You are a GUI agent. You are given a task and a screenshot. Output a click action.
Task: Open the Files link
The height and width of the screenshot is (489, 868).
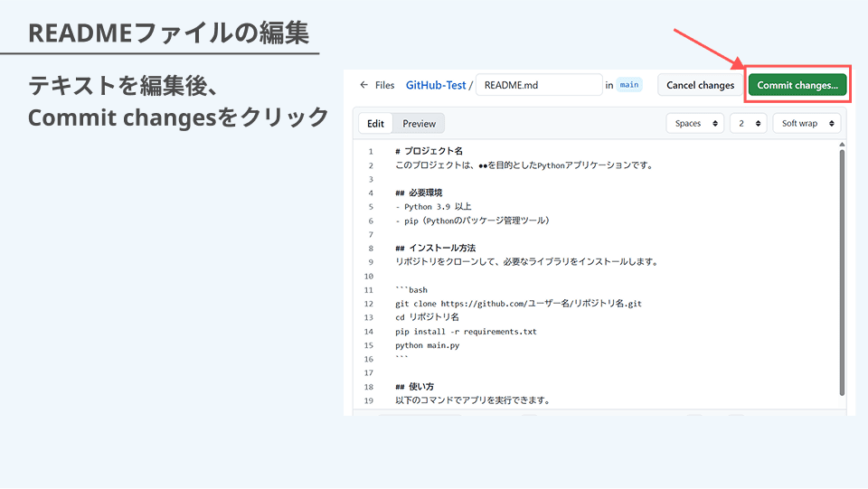385,85
